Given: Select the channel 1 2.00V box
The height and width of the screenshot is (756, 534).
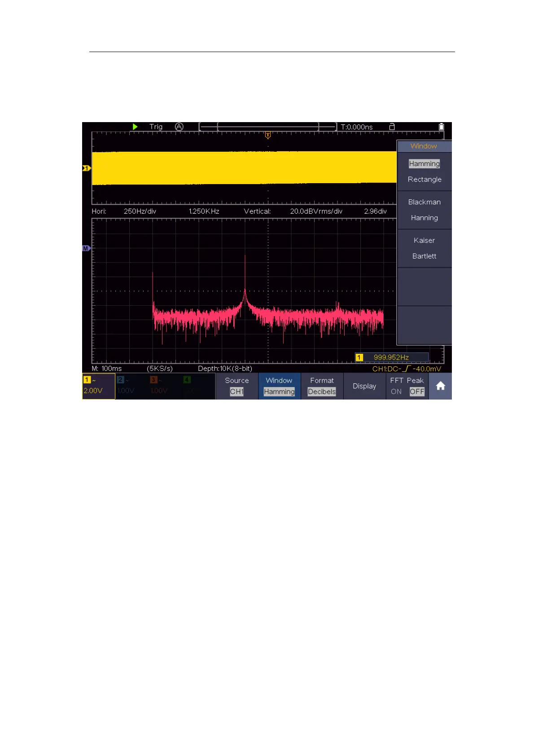Looking at the screenshot, I should (x=98, y=386).
